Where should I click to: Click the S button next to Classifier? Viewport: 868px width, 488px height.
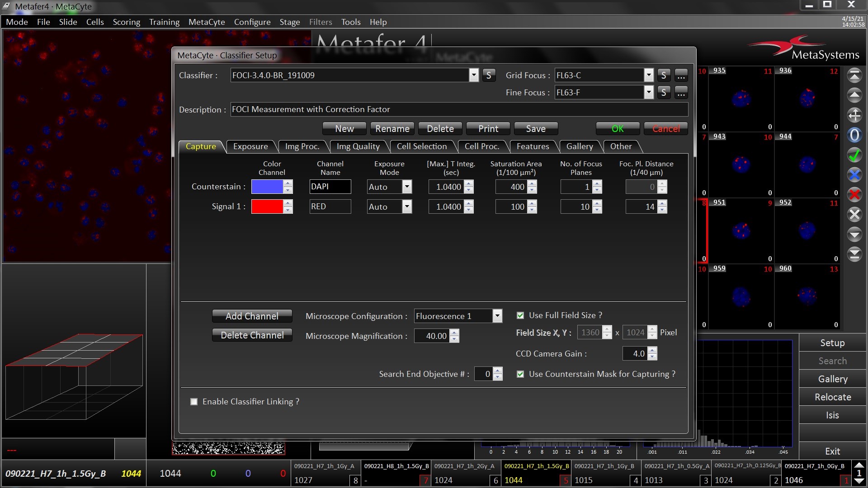point(488,75)
